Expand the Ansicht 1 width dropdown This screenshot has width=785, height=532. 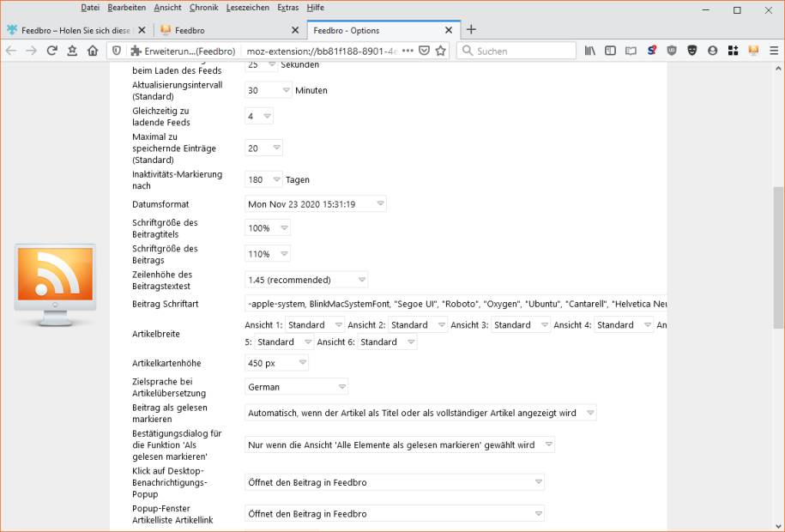(315, 324)
